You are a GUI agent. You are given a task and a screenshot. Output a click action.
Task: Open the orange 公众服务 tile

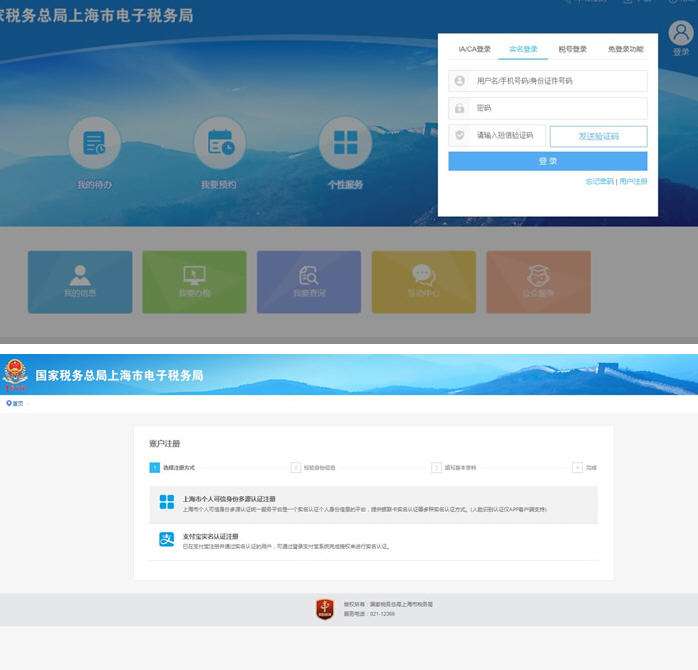click(539, 282)
